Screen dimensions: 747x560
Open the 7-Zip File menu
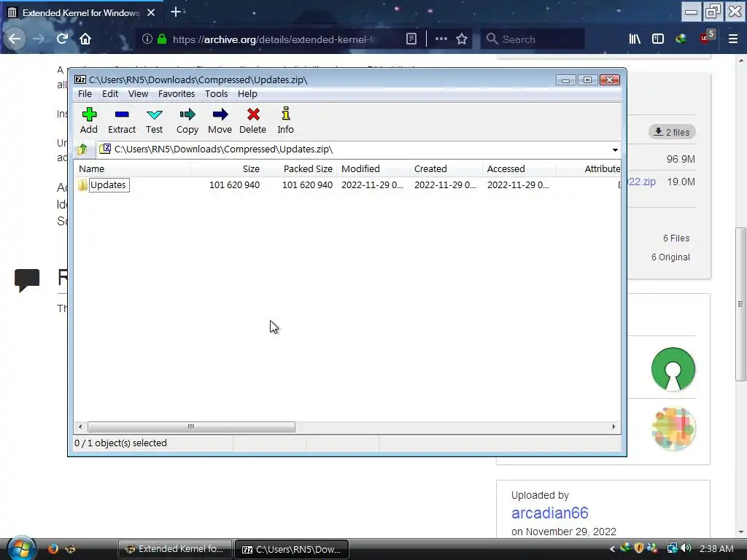[x=85, y=94]
